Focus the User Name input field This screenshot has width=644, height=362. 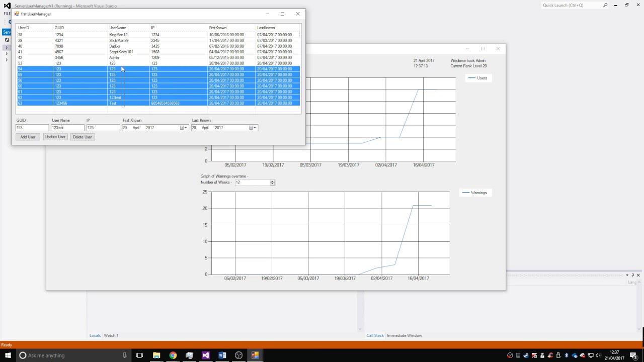[x=67, y=128]
